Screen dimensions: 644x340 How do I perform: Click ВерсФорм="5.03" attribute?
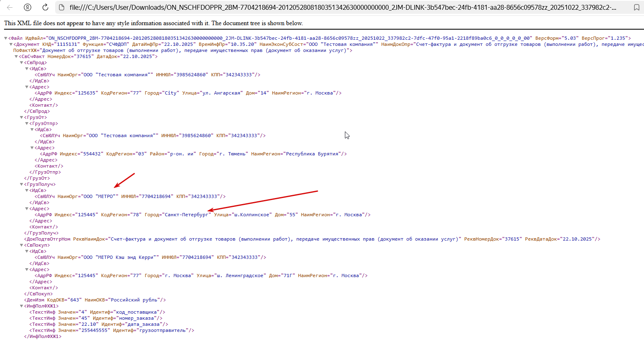tap(557, 38)
